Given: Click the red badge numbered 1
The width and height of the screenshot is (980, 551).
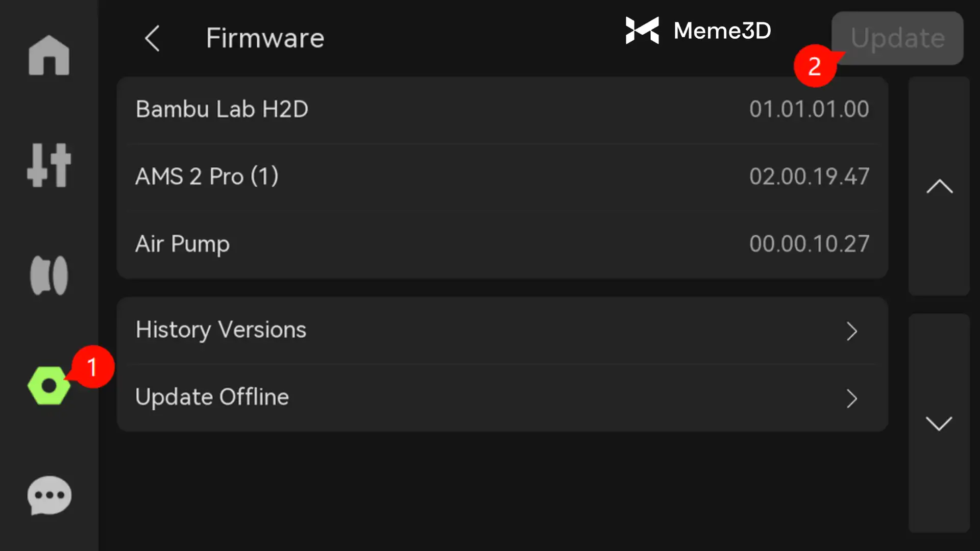Looking at the screenshot, I should click(x=92, y=367).
